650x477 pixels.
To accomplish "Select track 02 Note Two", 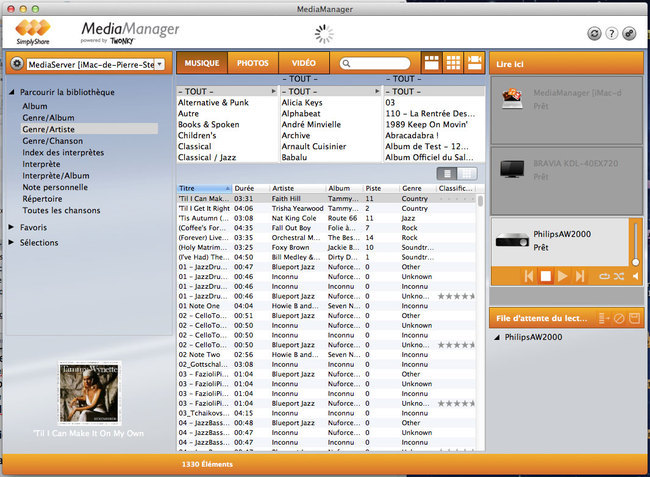I will [x=327, y=355].
